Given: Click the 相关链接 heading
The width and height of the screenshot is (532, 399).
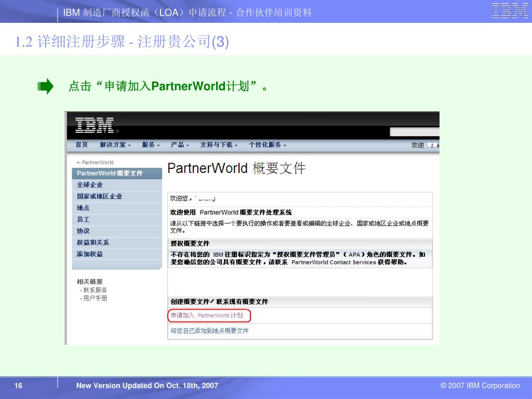Looking at the screenshot, I should pos(89,282).
